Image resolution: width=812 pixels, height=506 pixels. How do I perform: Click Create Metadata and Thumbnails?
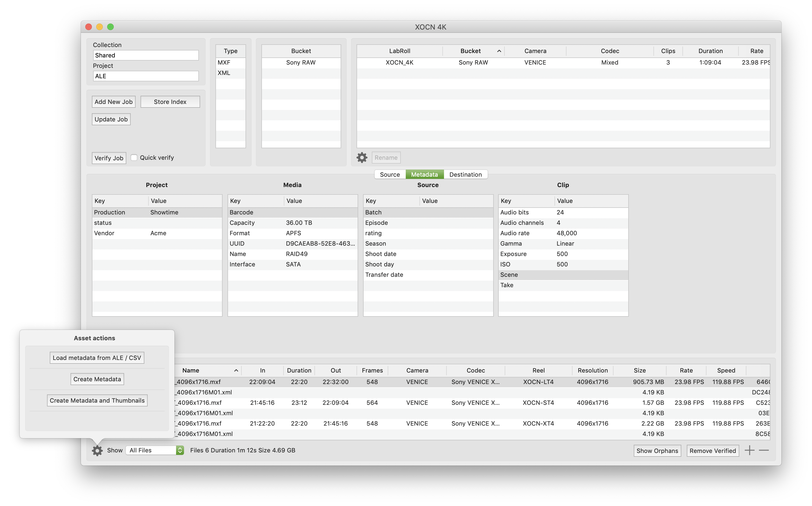click(97, 401)
